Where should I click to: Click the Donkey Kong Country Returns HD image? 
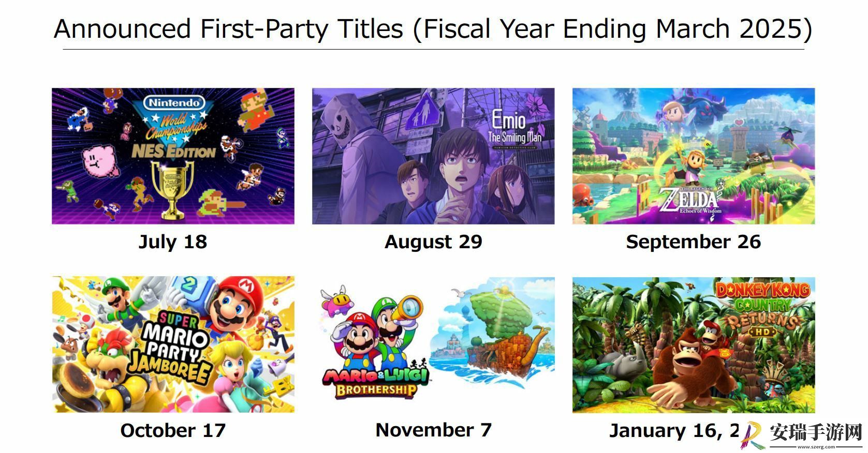click(694, 345)
